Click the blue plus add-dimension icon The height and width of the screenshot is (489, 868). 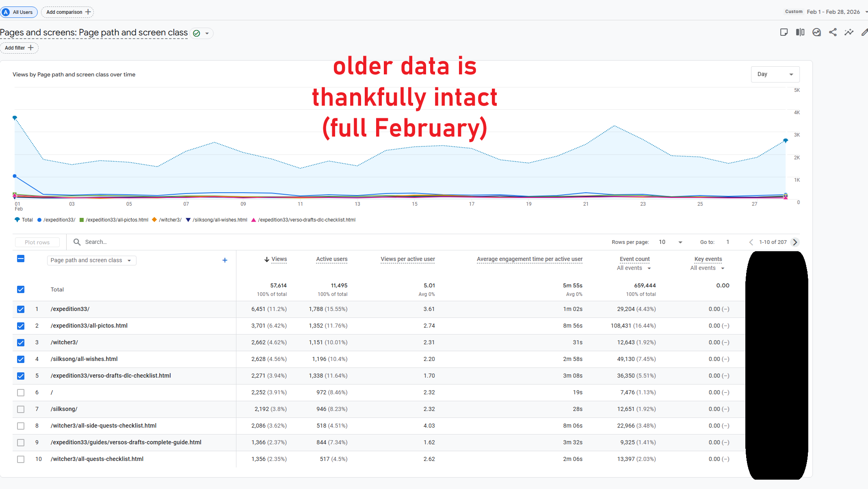pos(225,260)
